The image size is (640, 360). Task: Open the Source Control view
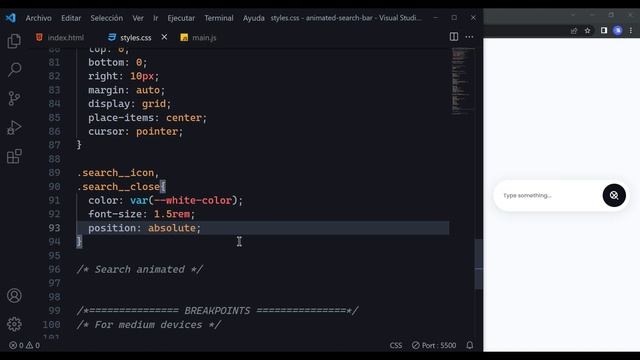[14, 98]
